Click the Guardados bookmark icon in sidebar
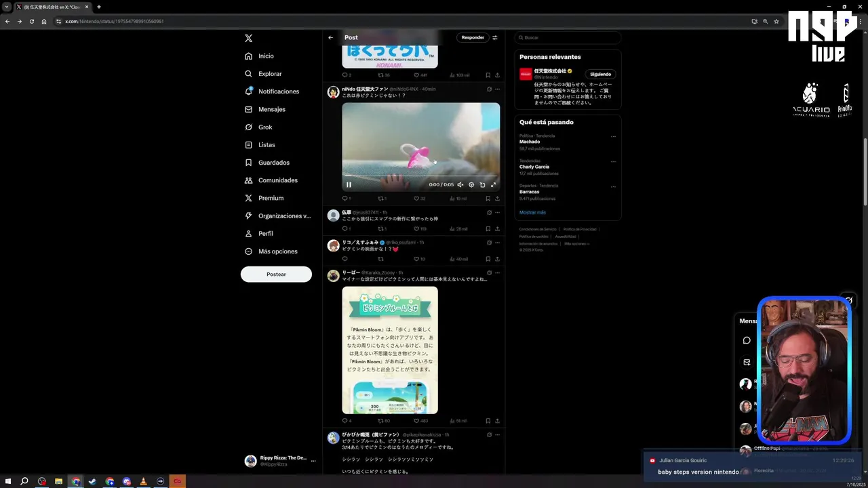The image size is (868, 488). [249, 163]
